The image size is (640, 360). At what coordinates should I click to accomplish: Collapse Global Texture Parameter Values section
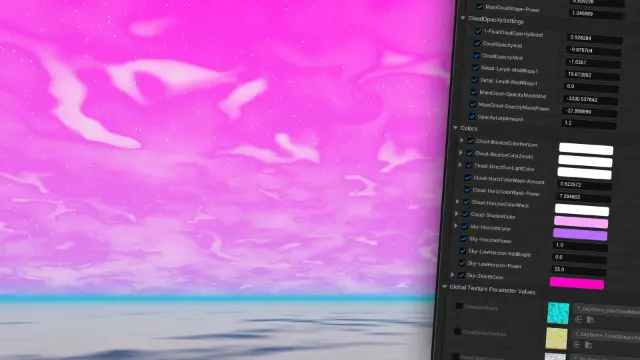pos(444,287)
